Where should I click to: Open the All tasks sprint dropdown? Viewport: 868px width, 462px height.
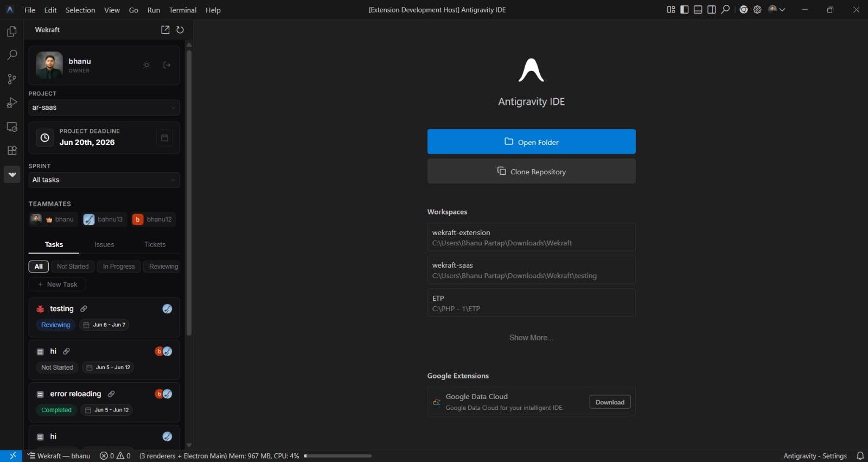click(x=104, y=180)
